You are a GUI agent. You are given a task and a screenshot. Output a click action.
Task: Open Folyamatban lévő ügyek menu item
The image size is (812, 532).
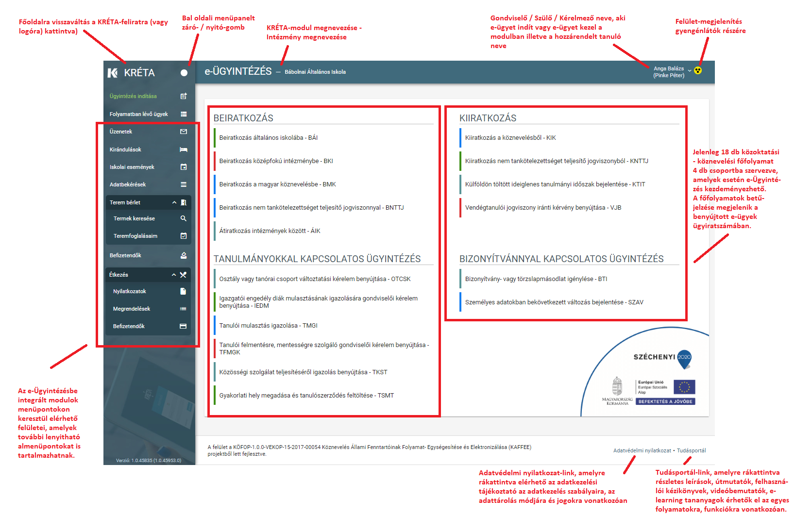[138, 114]
